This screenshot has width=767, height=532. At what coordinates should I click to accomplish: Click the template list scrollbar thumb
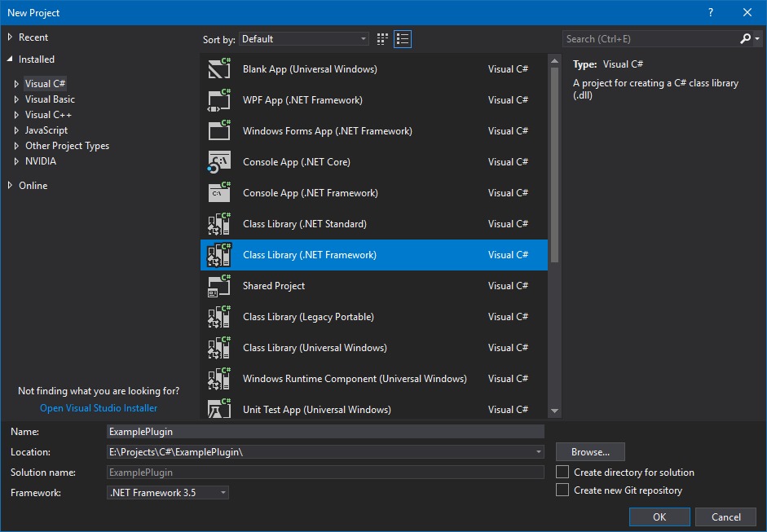(554, 165)
